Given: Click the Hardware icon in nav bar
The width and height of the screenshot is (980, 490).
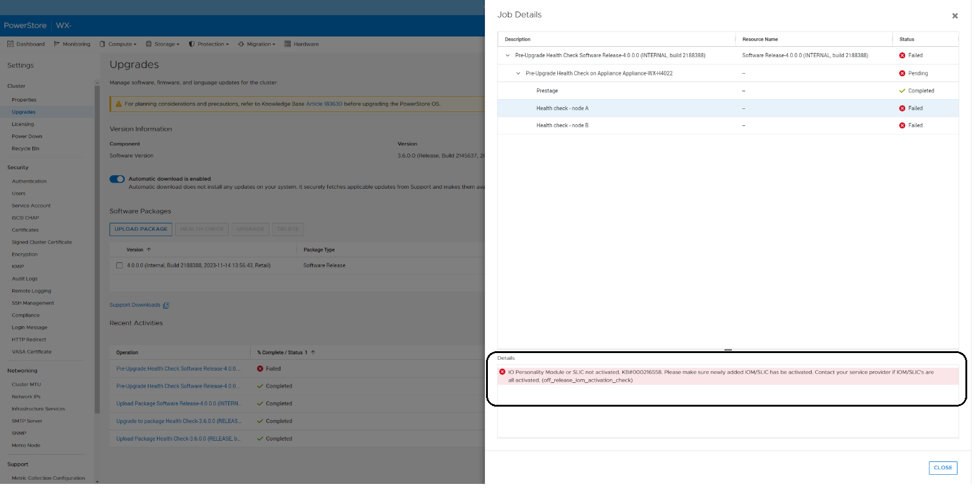Looking at the screenshot, I should 288,44.
